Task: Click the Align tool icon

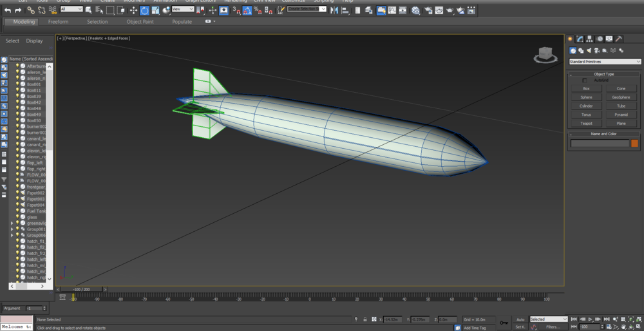Action: point(345,10)
